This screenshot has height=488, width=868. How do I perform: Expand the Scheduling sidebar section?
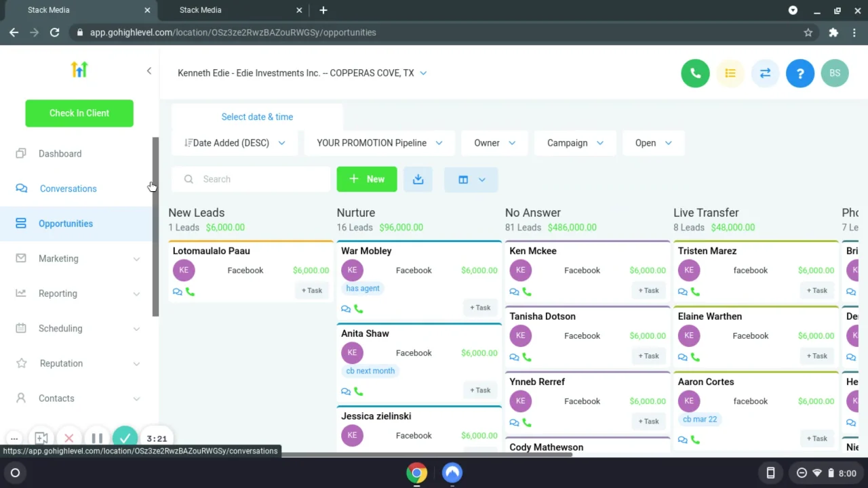coord(79,328)
